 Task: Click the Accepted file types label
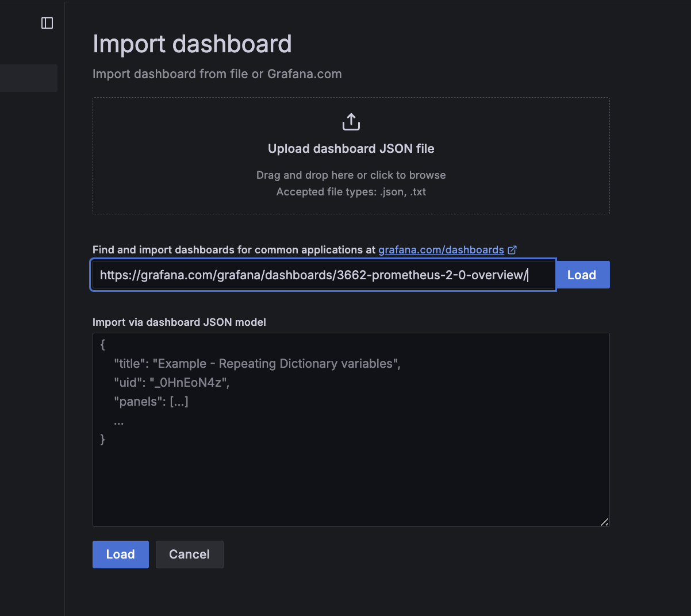pyautogui.click(x=351, y=191)
